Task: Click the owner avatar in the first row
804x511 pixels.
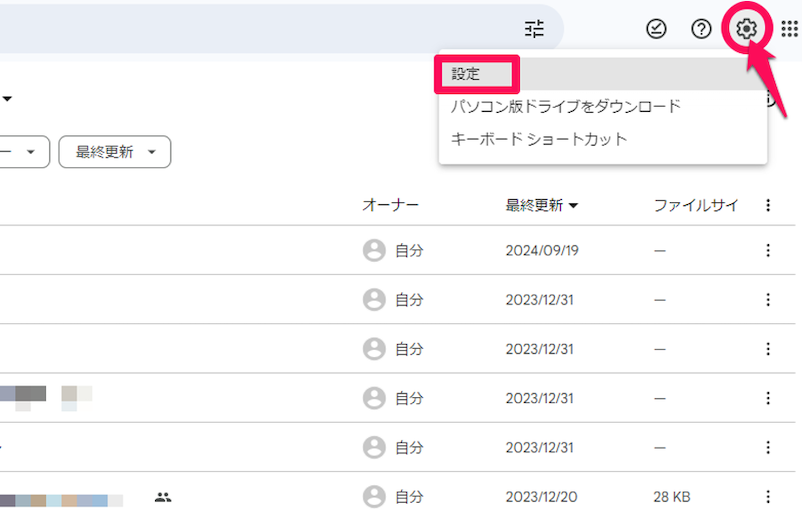Action: 374,250
